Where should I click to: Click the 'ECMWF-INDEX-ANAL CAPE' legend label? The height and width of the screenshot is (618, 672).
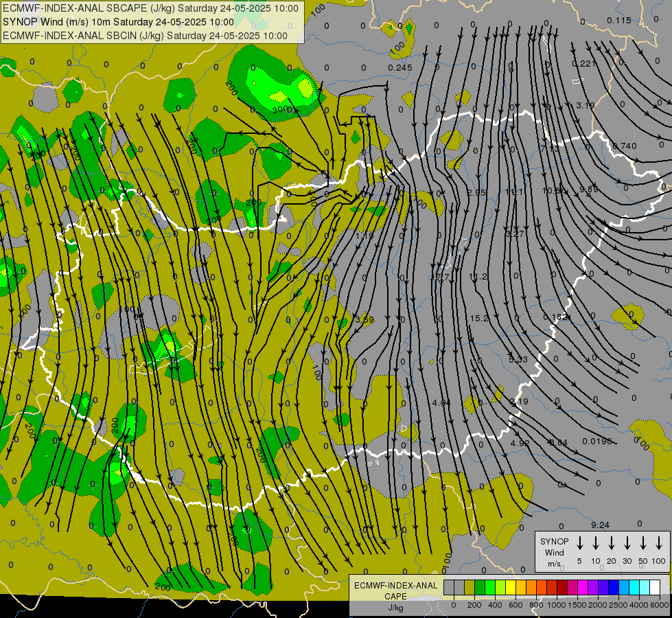395,591
